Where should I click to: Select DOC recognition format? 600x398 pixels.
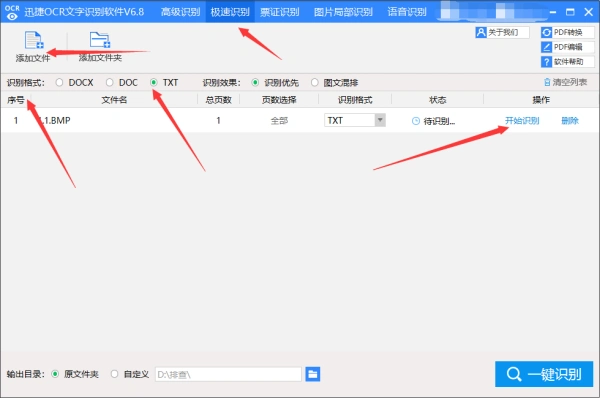(110, 83)
